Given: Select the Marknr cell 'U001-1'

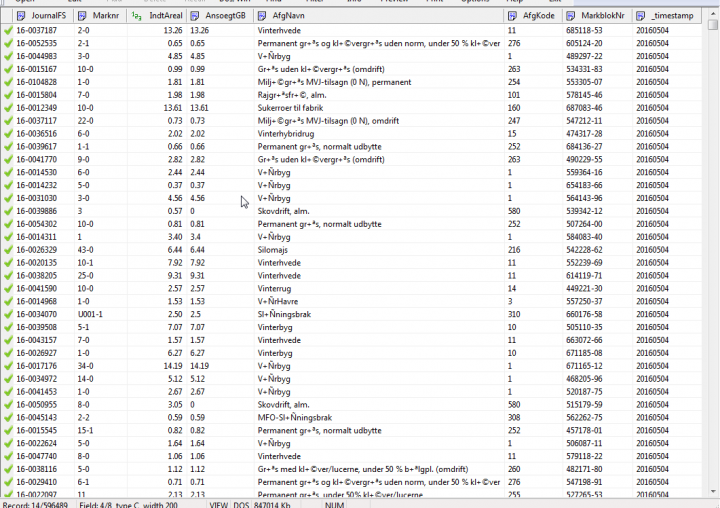Looking at the screenshot, I should (x=94, y=314).
